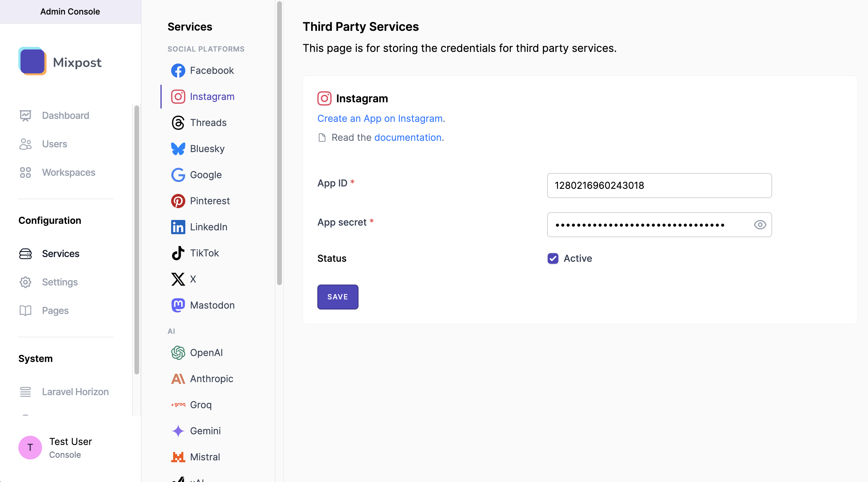The height and width of the screenshot is (482, 868).
Task: Focus the App ID input field
Action: click(659, 186)
